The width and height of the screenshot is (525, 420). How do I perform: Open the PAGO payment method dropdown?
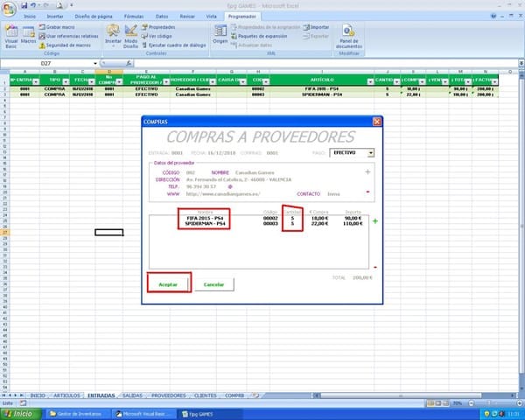[x=371, y=152]
